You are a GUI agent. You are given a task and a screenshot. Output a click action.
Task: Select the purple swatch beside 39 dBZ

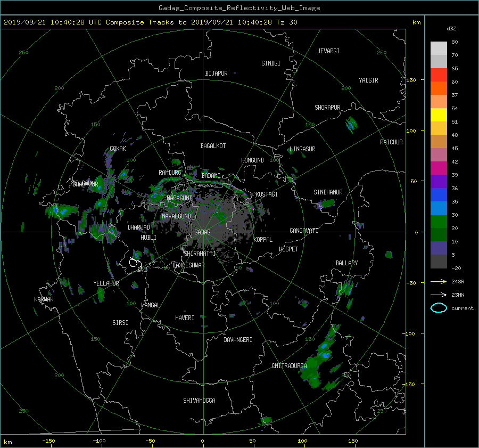click(439, 181)
